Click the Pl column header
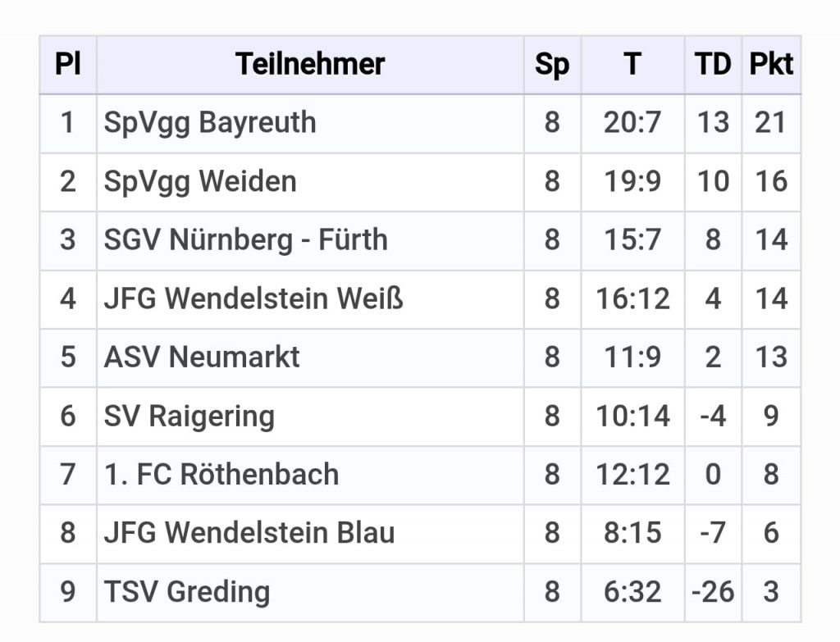Screen dimensions: 840x642 click(68, 64)
